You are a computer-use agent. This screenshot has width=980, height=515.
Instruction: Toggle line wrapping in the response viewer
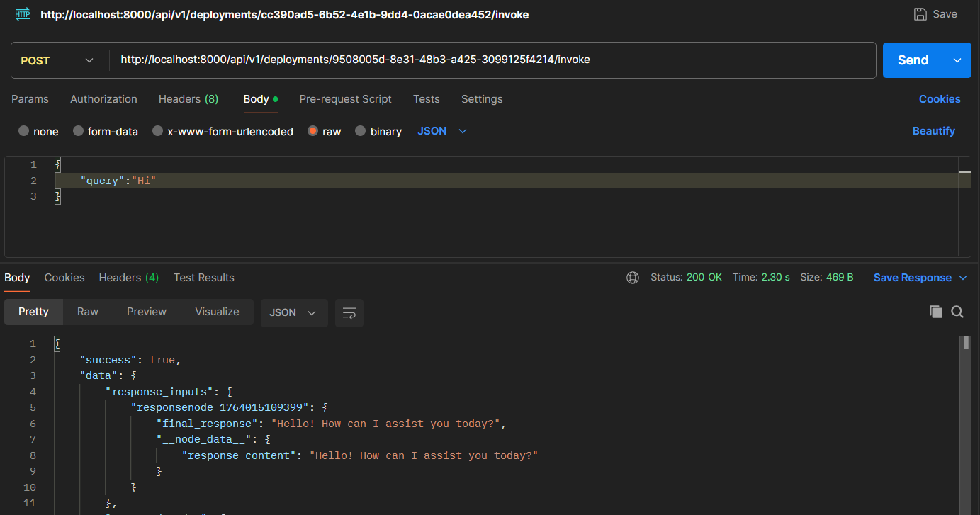click(x=349, y=312)
